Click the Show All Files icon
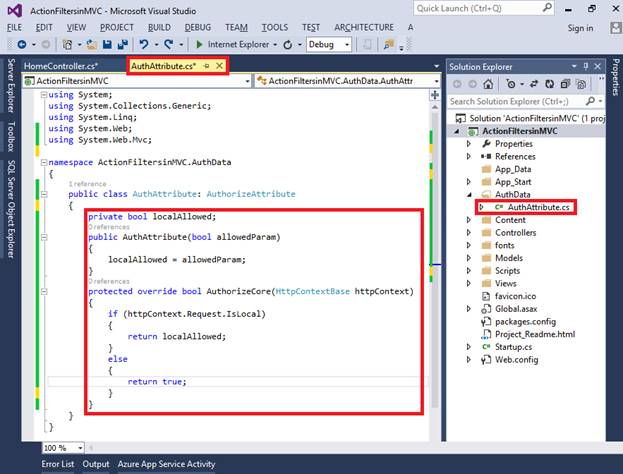Viewport: 623px width, 474px height. point(582,84)
